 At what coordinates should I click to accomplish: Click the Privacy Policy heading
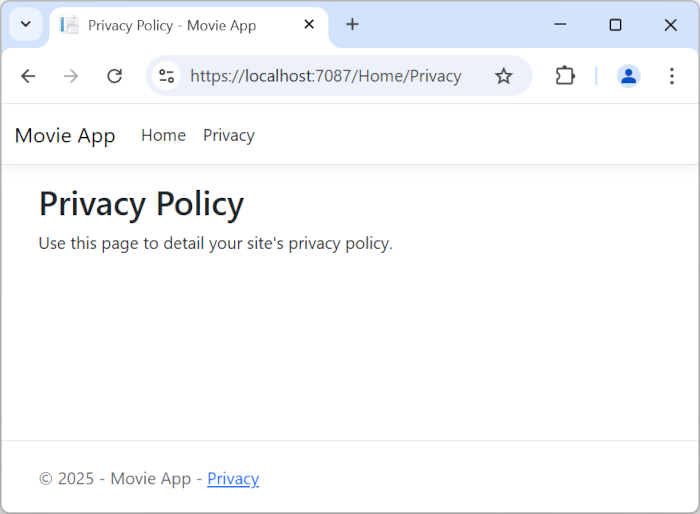coord(141,204)
